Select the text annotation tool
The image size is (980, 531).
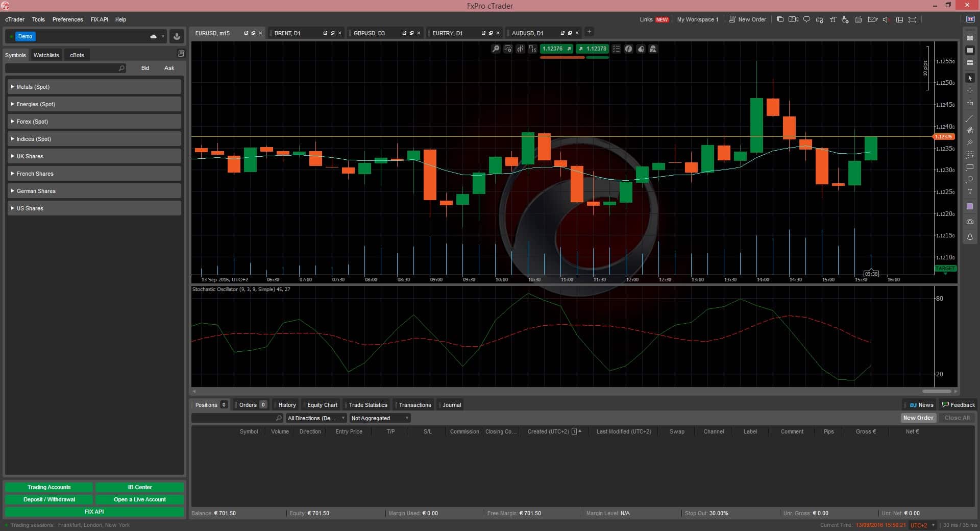pos(970,192)
